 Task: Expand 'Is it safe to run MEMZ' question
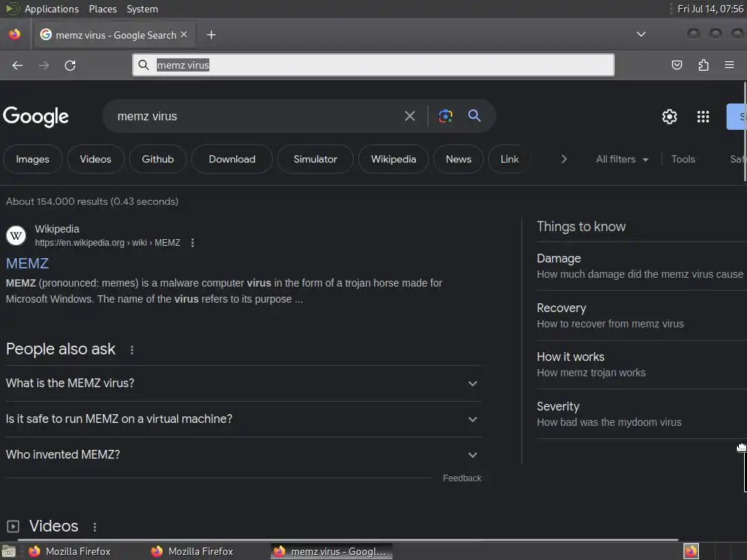click(243, 419)
